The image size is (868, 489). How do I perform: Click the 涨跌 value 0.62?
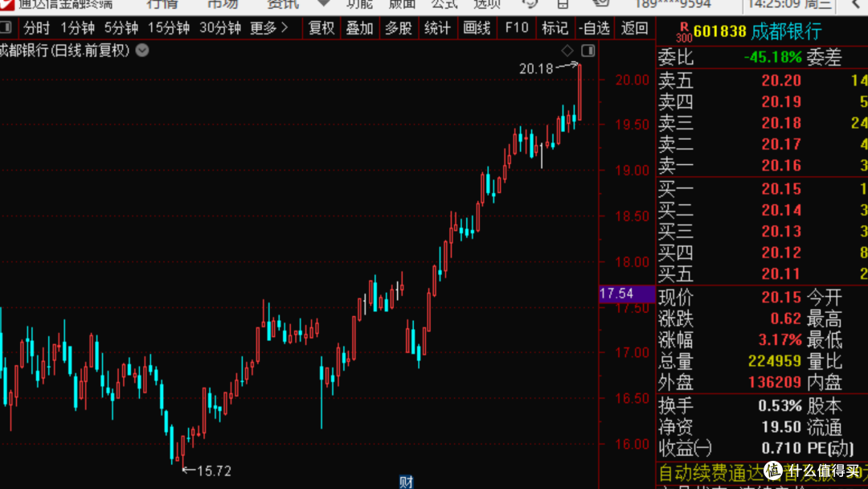[785, 319]
